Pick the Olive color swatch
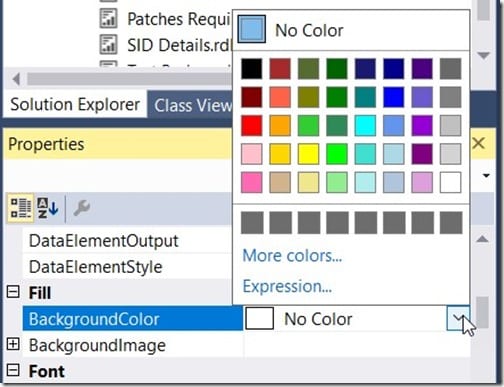Viewport: 504px width, 387px height. point(308,97)
